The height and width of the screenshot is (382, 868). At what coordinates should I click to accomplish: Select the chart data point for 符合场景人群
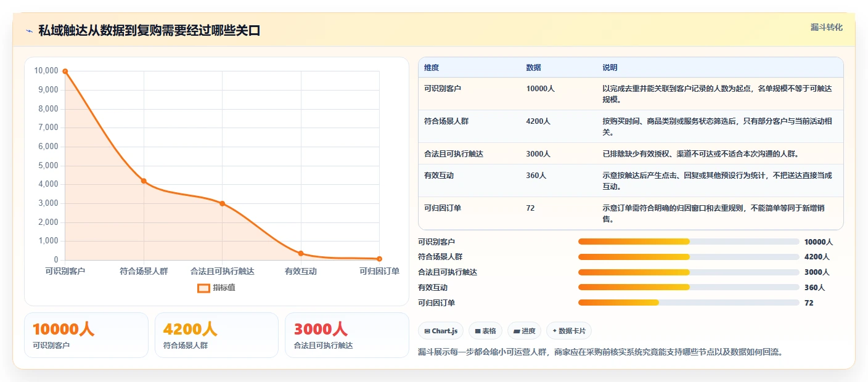point(144,181)
